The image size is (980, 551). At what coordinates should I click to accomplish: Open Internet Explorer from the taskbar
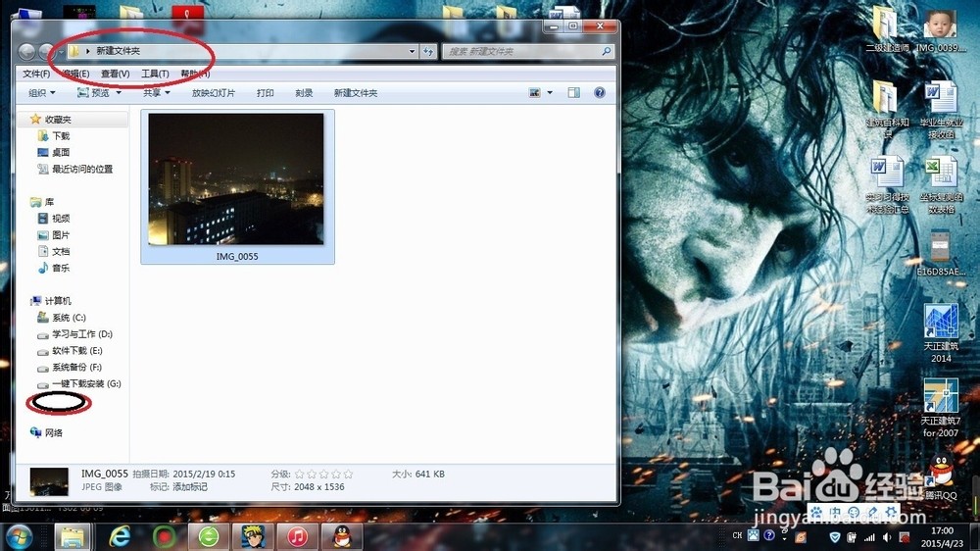[120, 536]
